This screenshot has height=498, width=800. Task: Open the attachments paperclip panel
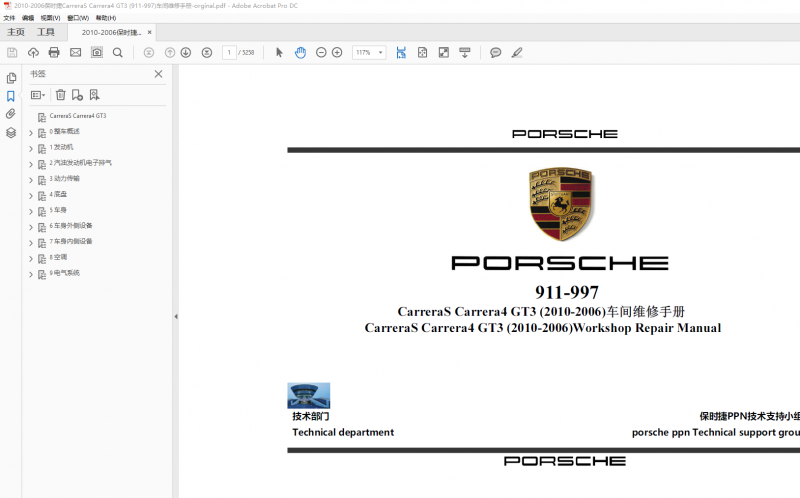tap(11, 114)
